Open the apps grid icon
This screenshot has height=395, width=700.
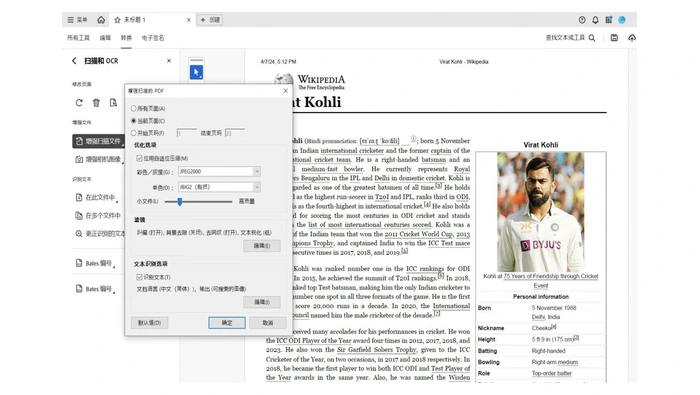(608, 20)
